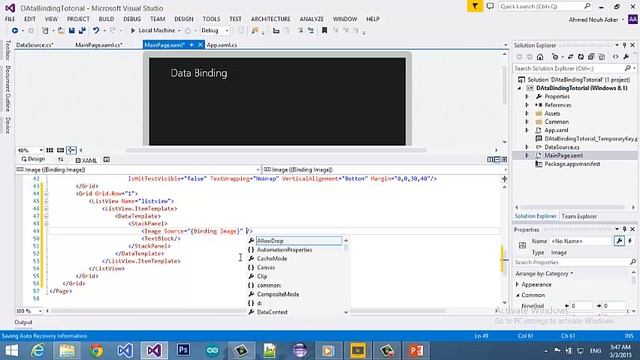Screen dimensions: 640x360
Task: Open the Toolbox side tab
Action: point(7,50)
